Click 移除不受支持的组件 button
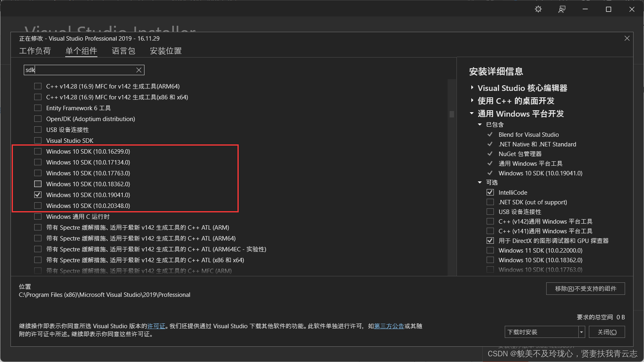This screenshot has height=362, width=644. (x=585, y=289)
